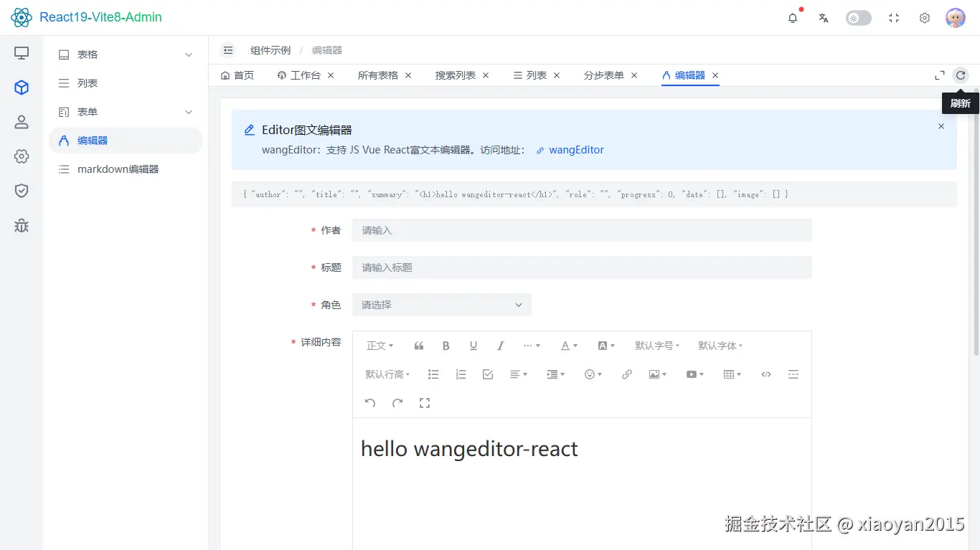Collapse the sidebar with the fold icon

(228, 50)
